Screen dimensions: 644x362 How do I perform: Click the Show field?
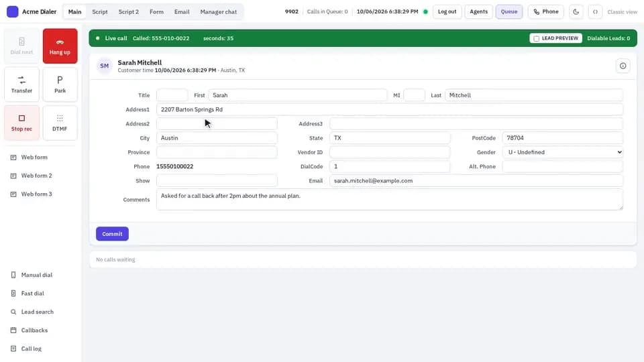[217, 180]
